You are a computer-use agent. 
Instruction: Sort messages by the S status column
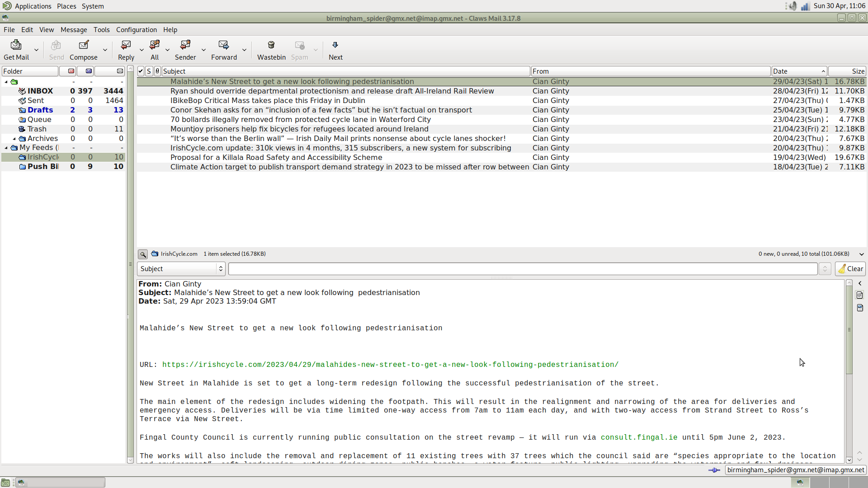(x=149, y=71)
